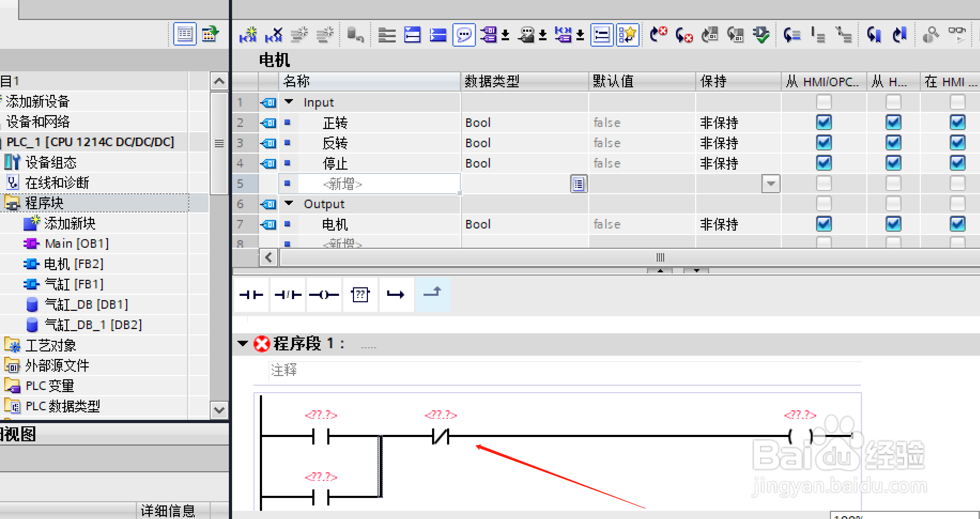This screenshot has width=980, height=519.
Task: Collapse the Input section
Action: click(x=289, y=102)
